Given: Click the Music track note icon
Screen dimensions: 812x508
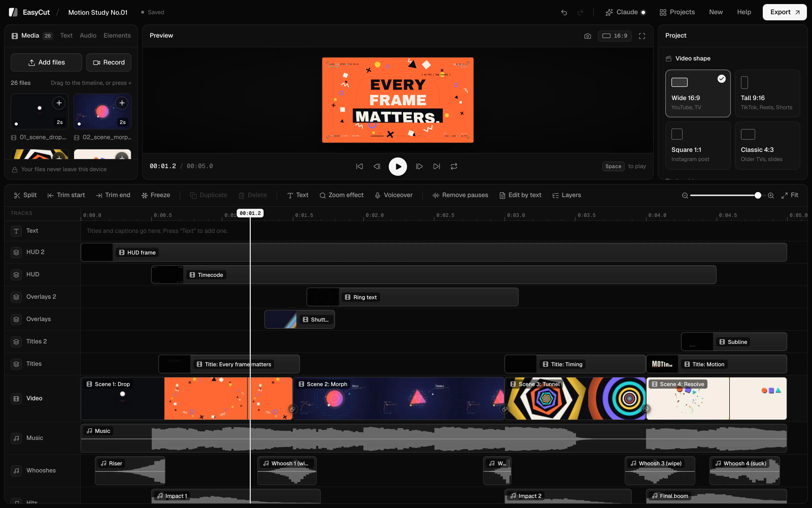Looking at the screenshot, I should tap(16, 438).
